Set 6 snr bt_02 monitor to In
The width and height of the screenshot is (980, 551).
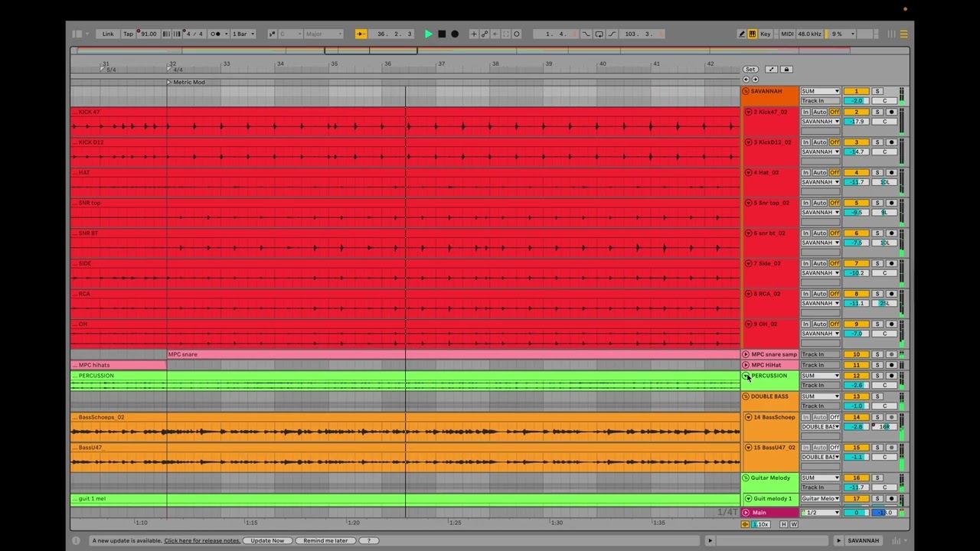805,233
